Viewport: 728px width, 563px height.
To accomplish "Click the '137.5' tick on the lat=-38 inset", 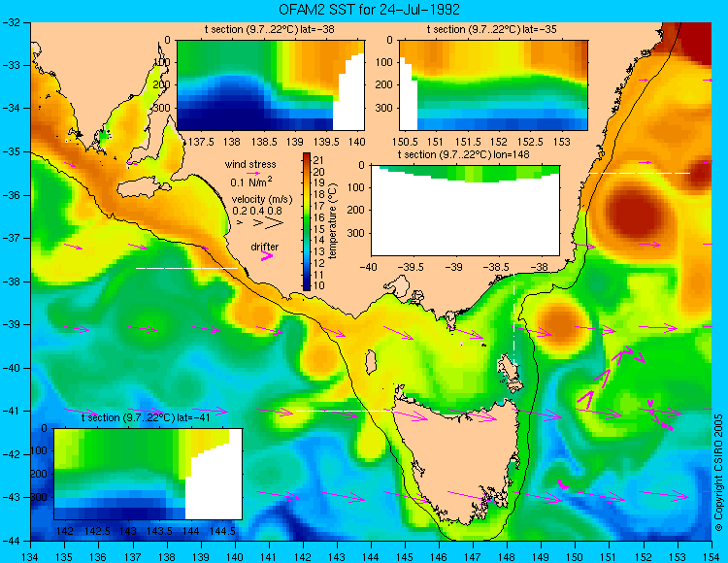I will (201, 142).
